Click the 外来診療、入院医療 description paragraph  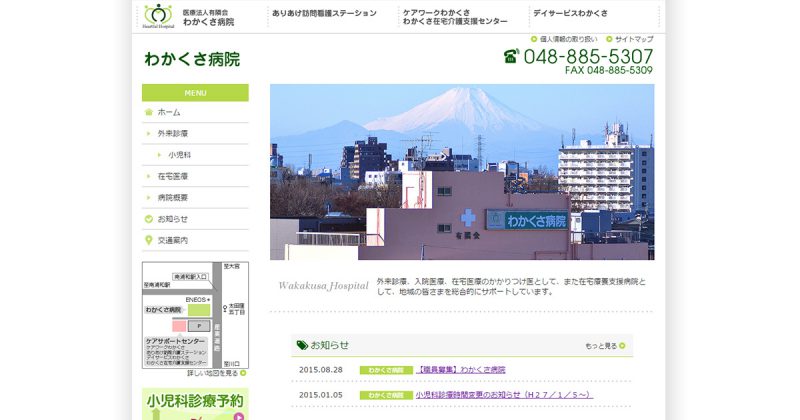511,286
